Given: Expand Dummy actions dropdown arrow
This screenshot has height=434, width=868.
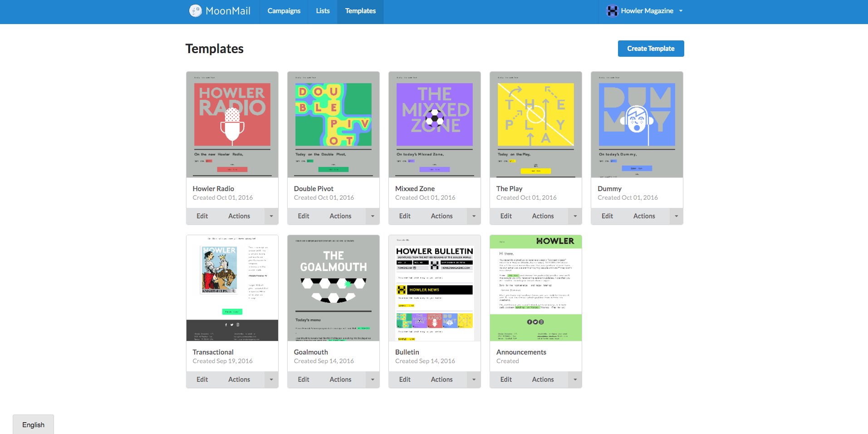Looking at the screenshot, I should click(676, 216).
